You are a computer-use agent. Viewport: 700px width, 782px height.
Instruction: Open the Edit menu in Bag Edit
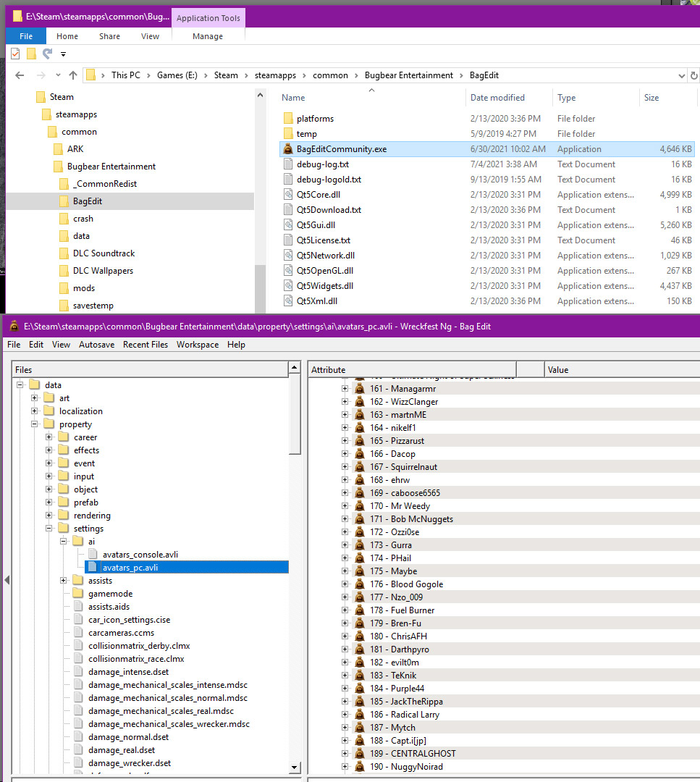36,345
